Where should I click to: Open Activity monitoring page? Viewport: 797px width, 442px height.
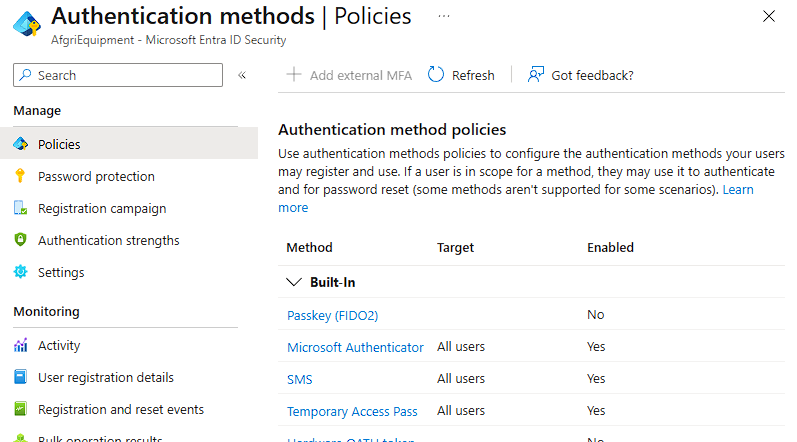(x=59, y=346)
